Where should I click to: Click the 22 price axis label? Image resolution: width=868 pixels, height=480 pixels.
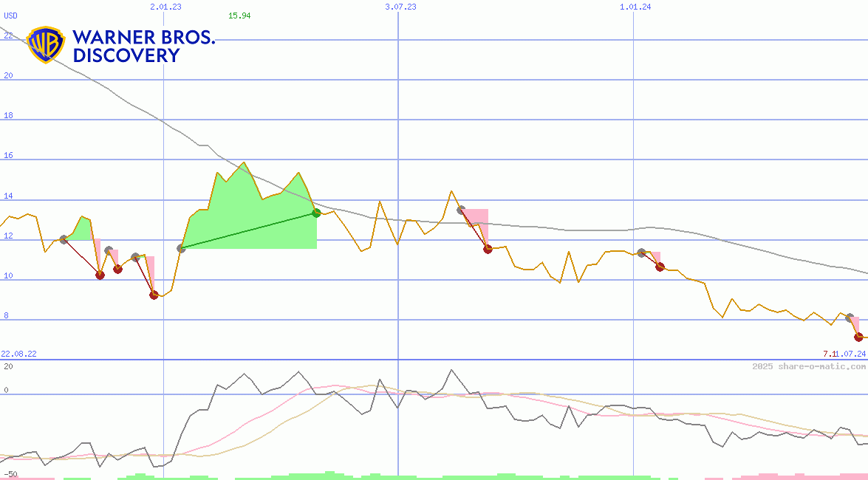[x=8, y=35]
